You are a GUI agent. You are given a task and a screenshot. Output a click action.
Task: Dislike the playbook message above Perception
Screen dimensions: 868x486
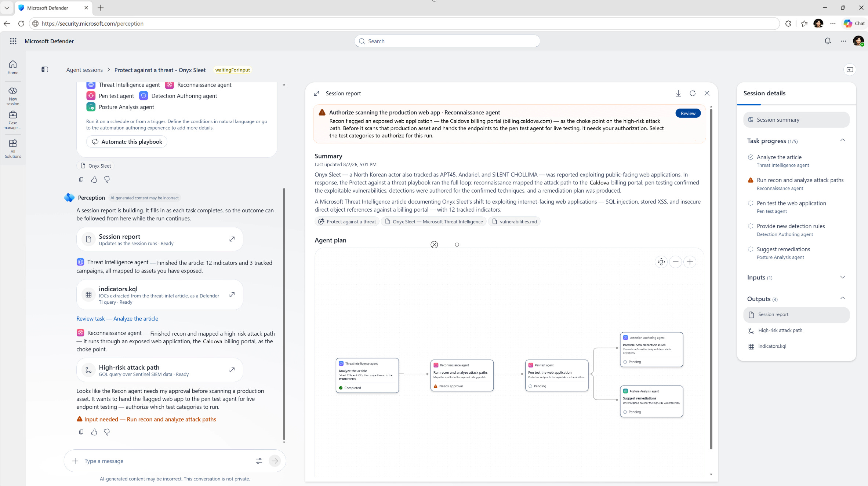coord(107,179)
